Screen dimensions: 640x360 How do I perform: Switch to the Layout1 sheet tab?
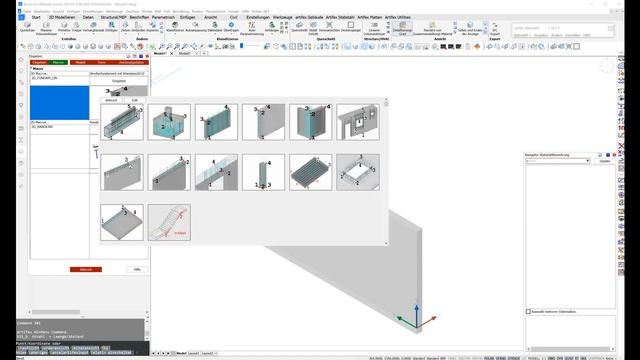click(x=193, y=353)
